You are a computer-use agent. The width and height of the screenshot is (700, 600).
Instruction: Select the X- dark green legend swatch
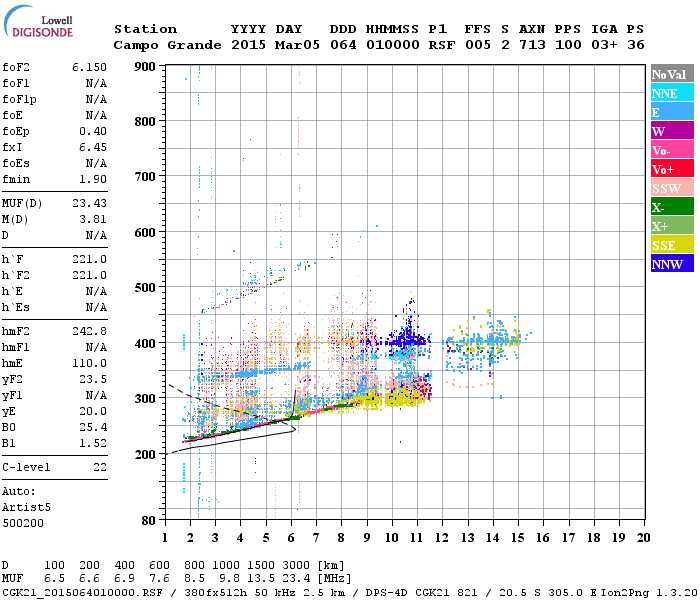tap(672, 207)
